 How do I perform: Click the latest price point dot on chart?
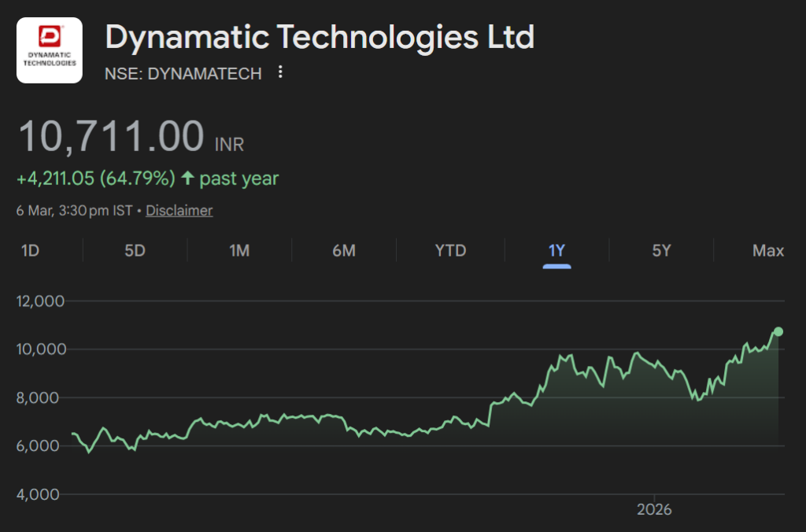click(778, 332)
